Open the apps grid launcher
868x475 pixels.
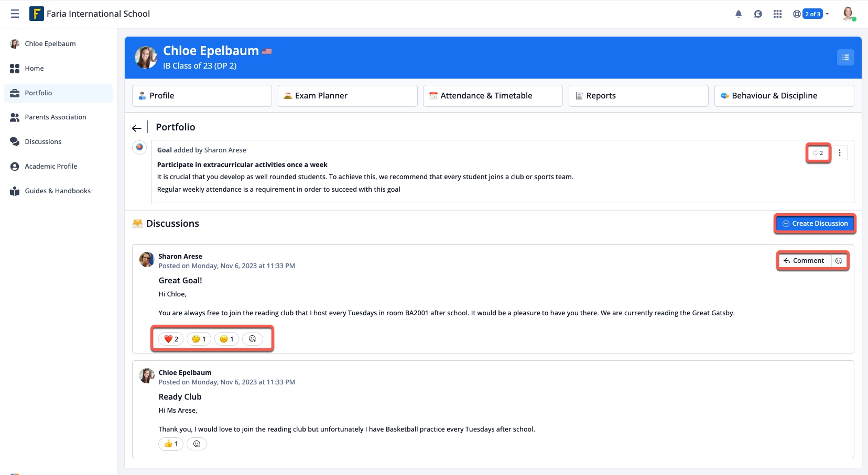click(777, 14)
